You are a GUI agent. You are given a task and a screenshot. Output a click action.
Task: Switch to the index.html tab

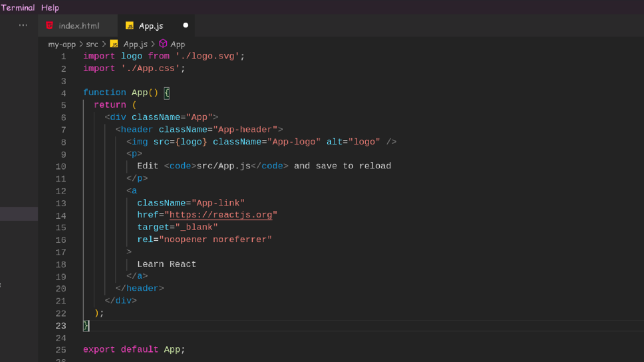coord(78,26)
